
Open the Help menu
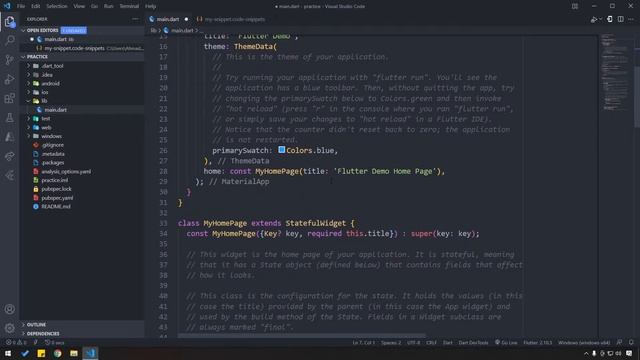click(x=151, y=6)
